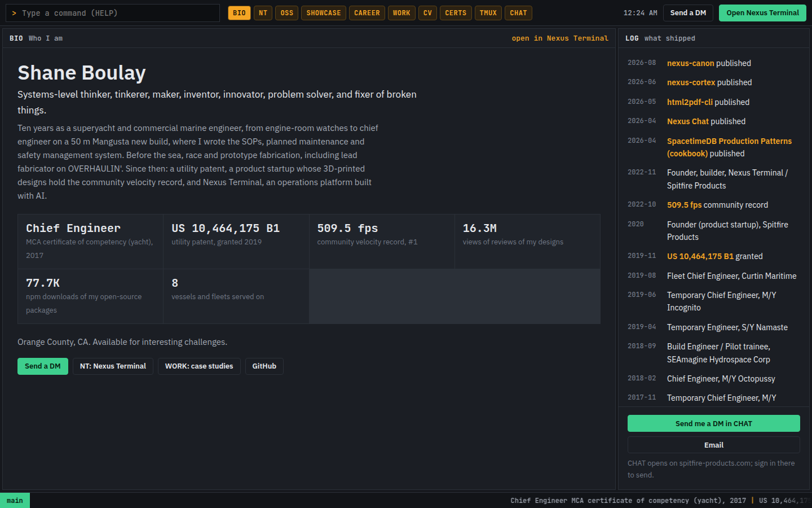Click 'Build Engineer / Pilot trainee' log entry
This screenshot has height=508, width=812.
click(718, 353)
